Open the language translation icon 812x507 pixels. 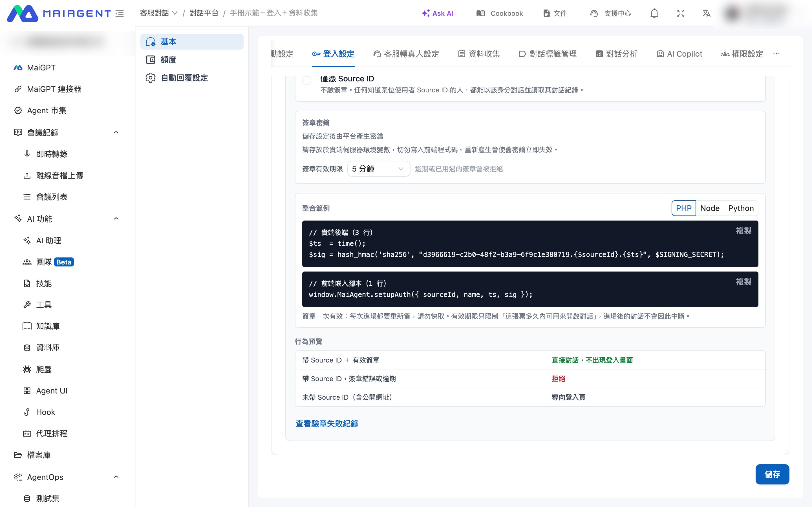(707, 14)
